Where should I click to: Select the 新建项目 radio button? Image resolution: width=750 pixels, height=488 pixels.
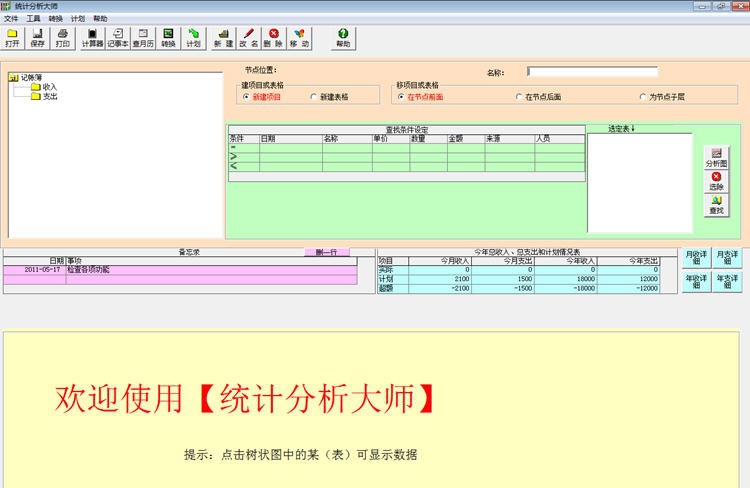tap(246, 97)
